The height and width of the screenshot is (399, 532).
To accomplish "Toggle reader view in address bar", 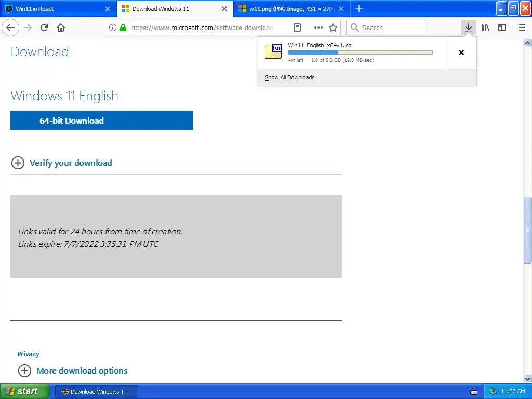I will click(297, 28).
